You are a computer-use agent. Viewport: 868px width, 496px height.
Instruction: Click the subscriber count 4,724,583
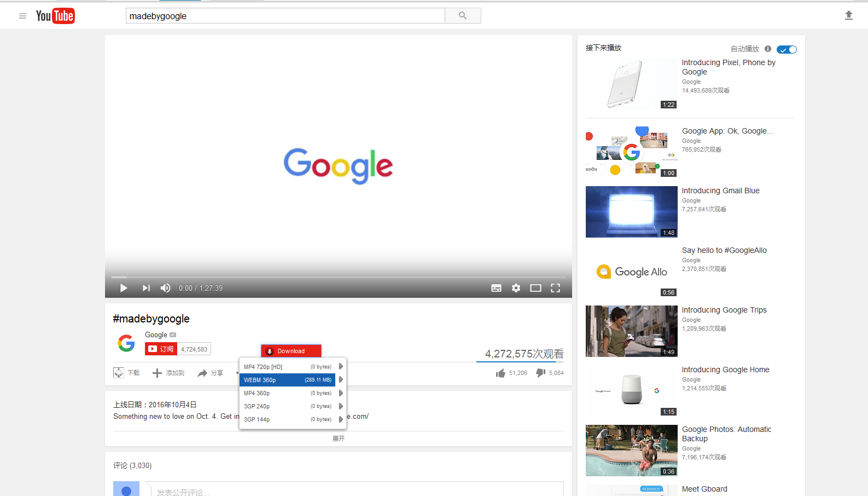click(194, 349)
